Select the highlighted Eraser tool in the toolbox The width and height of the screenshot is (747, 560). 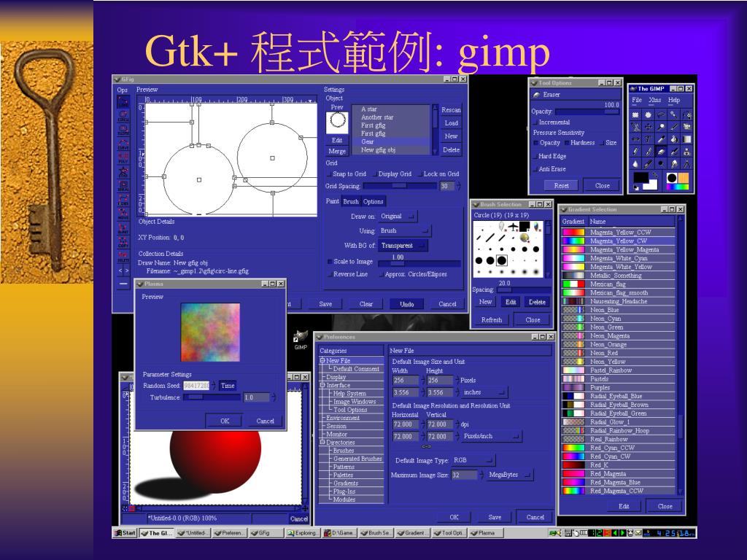coord(661,152)
